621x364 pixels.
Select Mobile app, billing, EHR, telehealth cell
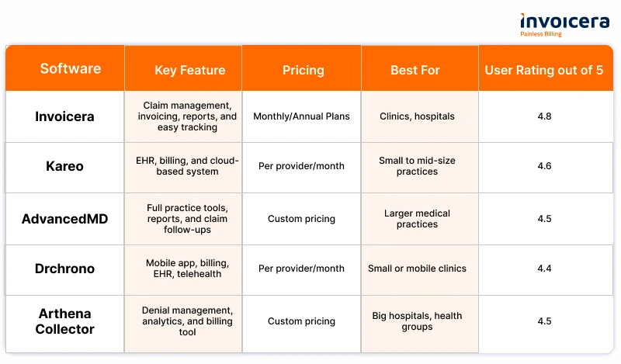(x=187, y=269)
